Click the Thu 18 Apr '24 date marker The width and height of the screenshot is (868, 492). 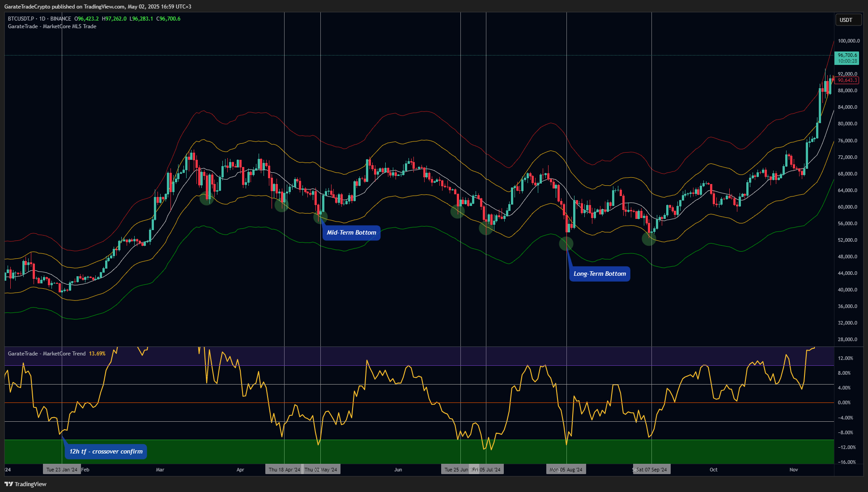284,470
